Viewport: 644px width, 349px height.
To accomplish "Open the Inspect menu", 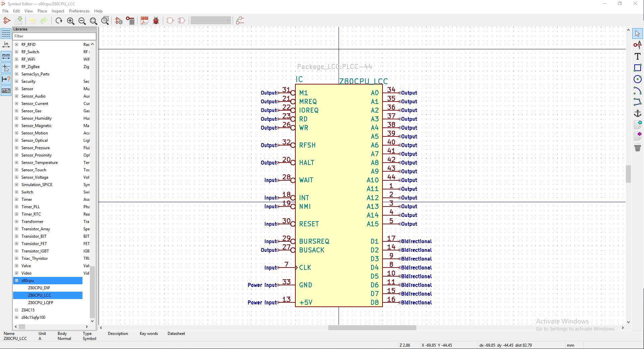I will point(58,11).
